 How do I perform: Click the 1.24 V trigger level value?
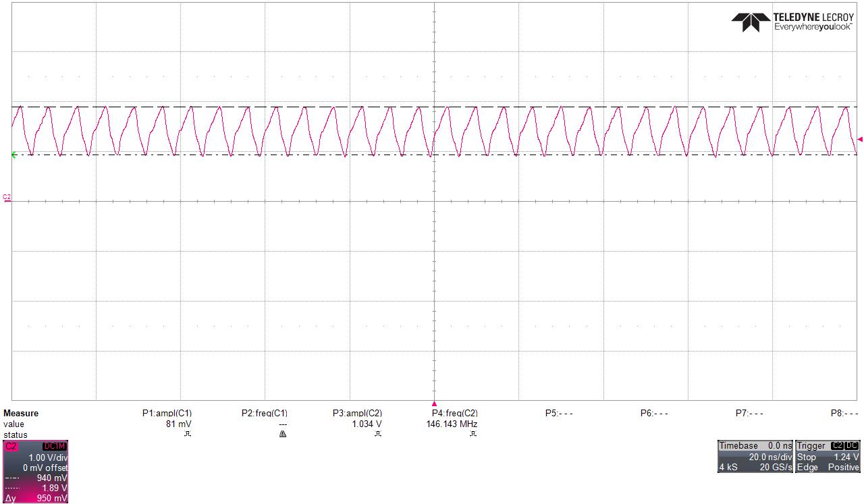846,457
